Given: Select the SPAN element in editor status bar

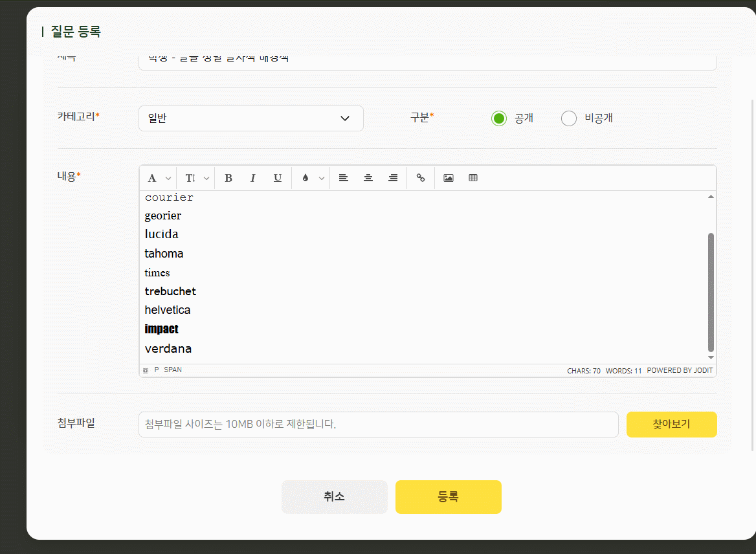Looking at the screenshot, I should (173, 370).
